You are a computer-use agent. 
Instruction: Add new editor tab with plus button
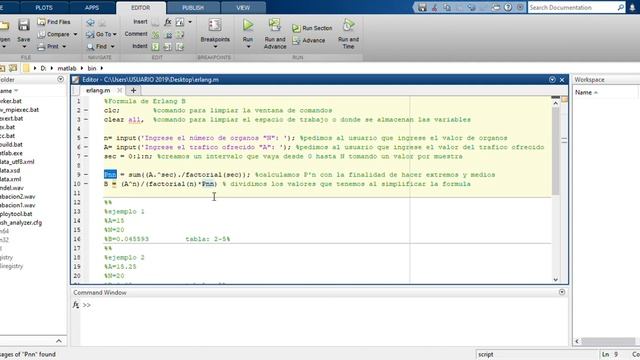coord(133,90)
